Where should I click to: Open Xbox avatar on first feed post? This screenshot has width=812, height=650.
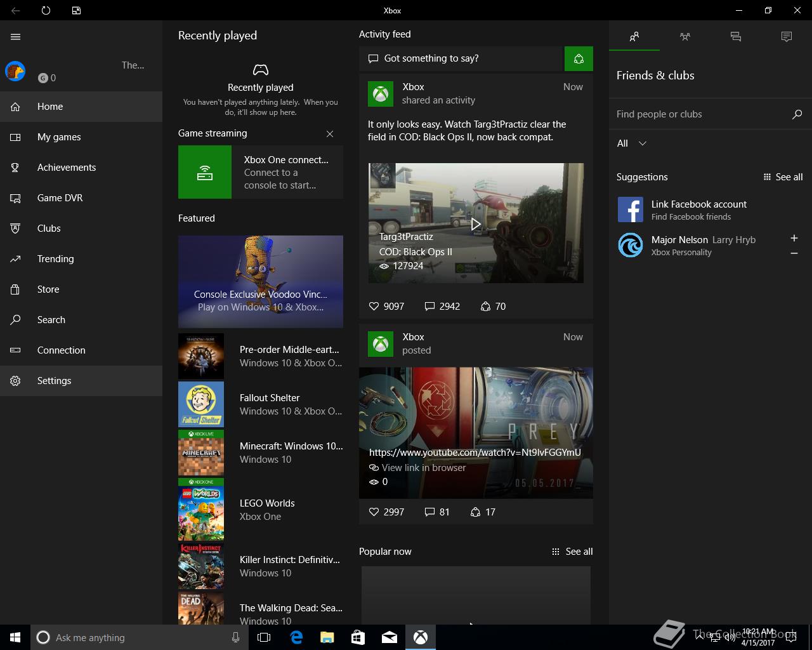point(381,94)
